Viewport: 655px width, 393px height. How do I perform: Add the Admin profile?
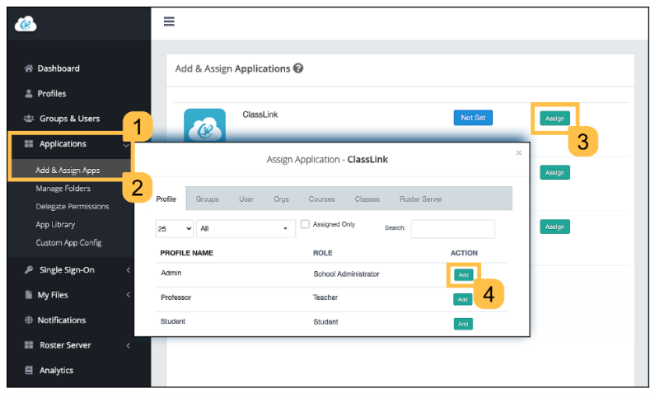[464, 275]
